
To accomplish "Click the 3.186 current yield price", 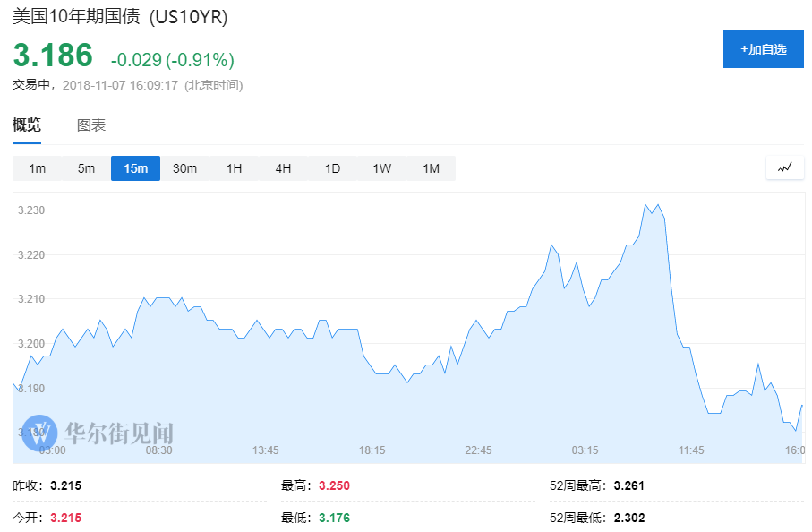I will click(53, 56).
